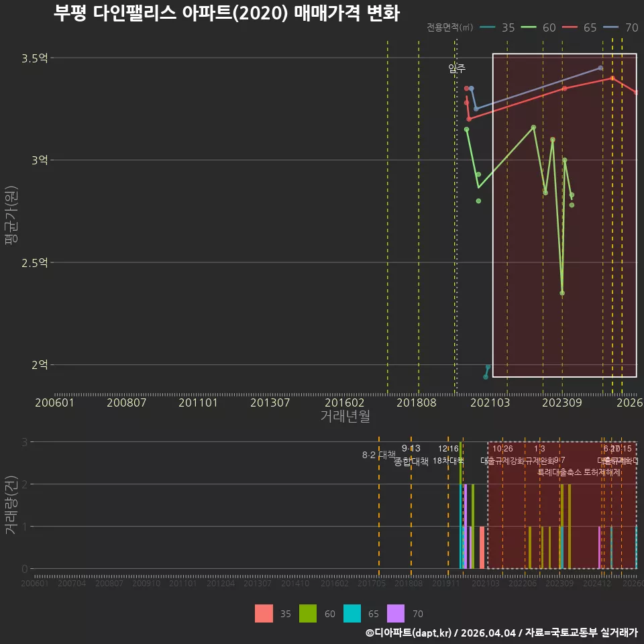Viewport: 644px width, 644px height.
Task: Click the 200807 label on the price chart axis
Action: (127, 402)
